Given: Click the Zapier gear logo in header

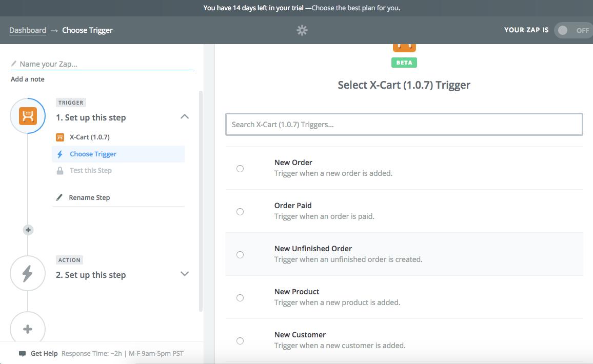Looking at the screenshot, I should (x=302, y=30).
